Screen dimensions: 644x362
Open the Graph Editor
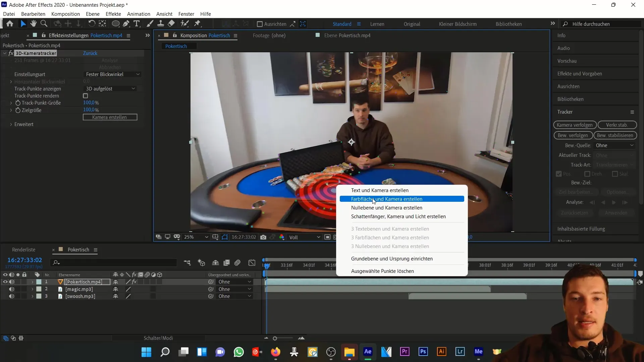click(x=252, y=263)
